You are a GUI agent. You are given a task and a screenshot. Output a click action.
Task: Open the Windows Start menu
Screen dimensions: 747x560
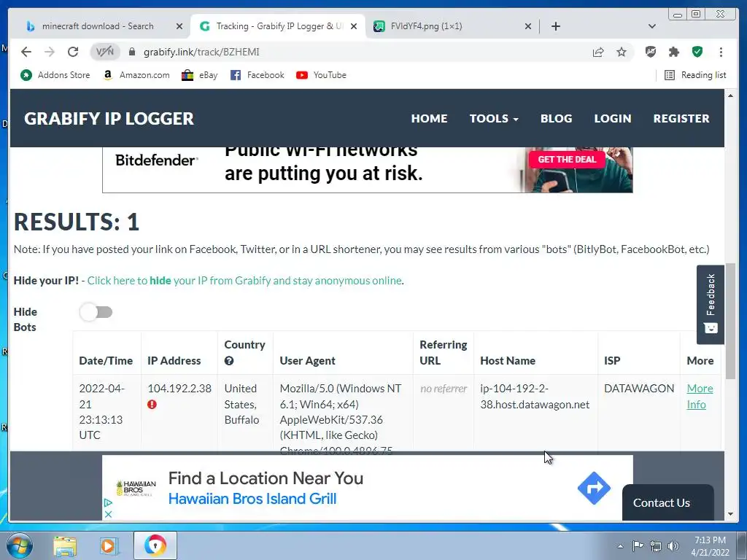click(19, 545)
